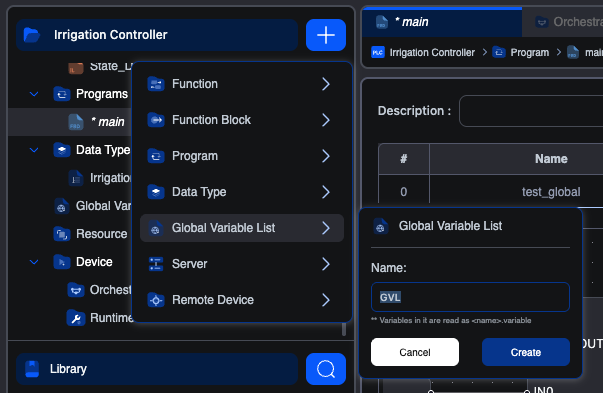Click the Global Variable List menu icon
Screen dimensions: 603x393
pos(155,228)
